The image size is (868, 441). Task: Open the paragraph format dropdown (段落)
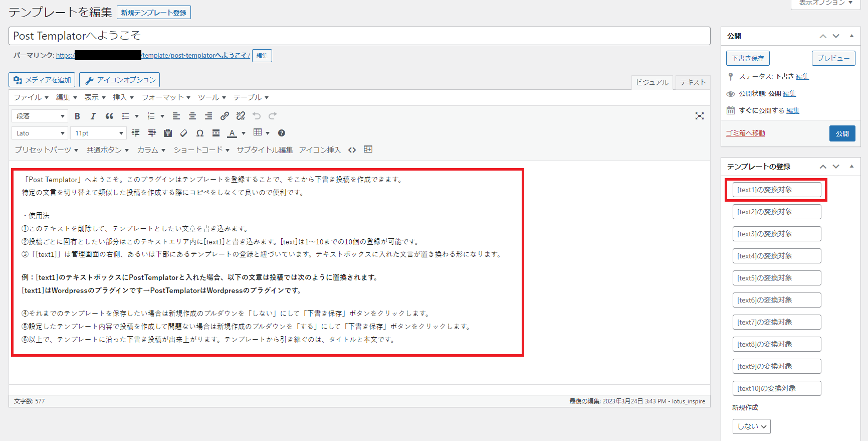pos(40,116)
